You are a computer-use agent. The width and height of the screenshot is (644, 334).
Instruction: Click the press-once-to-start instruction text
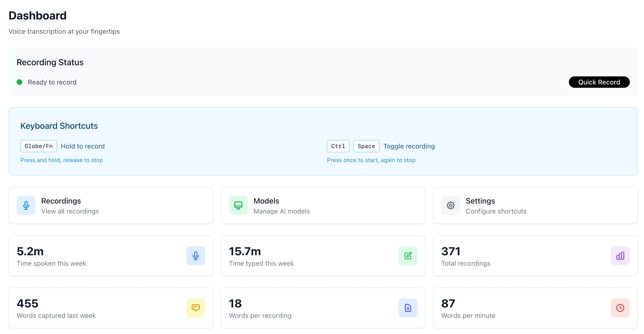click(371, 160)
